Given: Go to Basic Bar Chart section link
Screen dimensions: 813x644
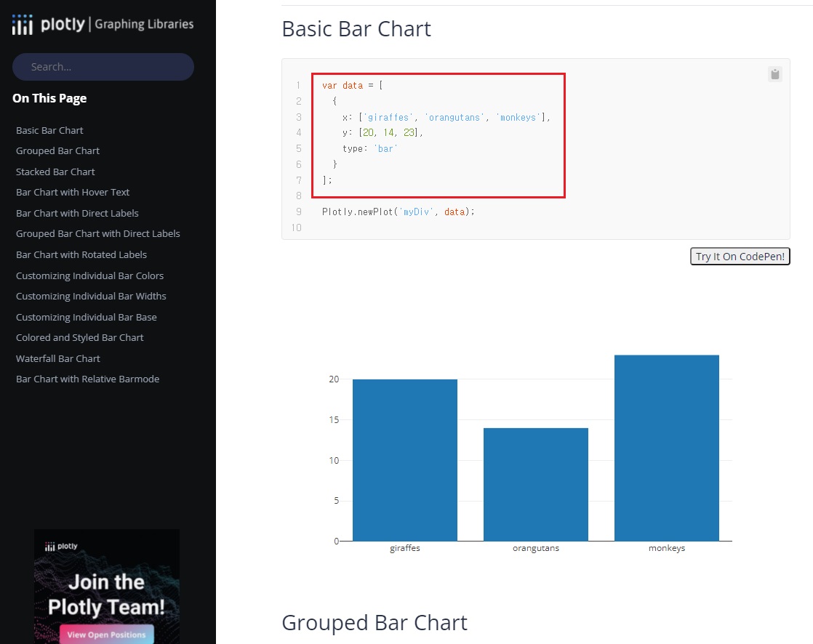Looking at the screenshot, I should point(49,131).
